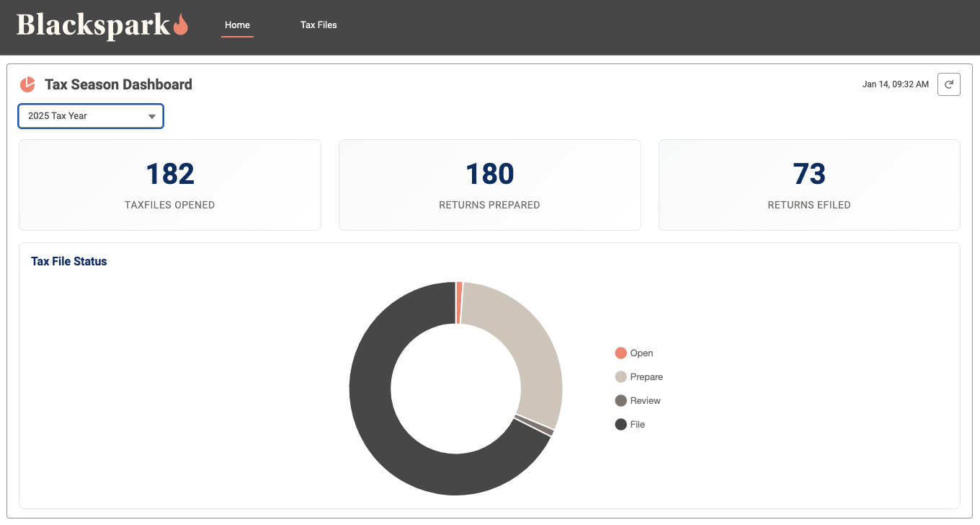Click the pie chart icon beside Tax Season Dashboard
This screenshot has height=525, width=980.
27,84
